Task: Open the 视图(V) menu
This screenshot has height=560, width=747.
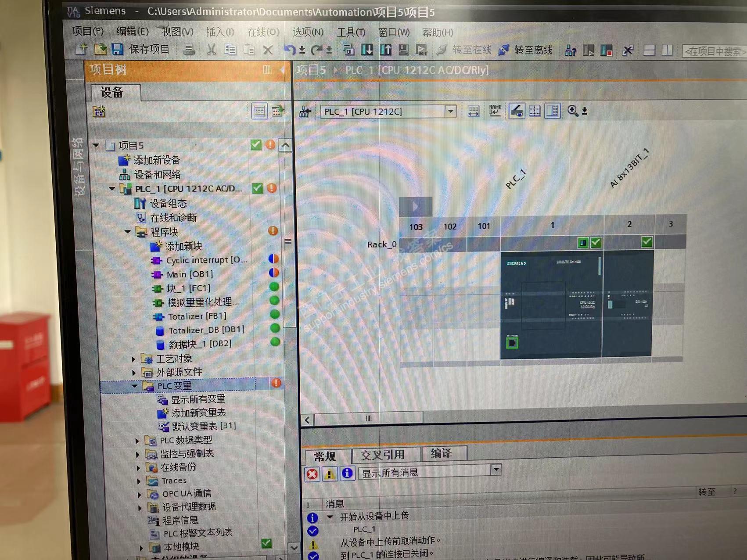Action: [177, 32]
